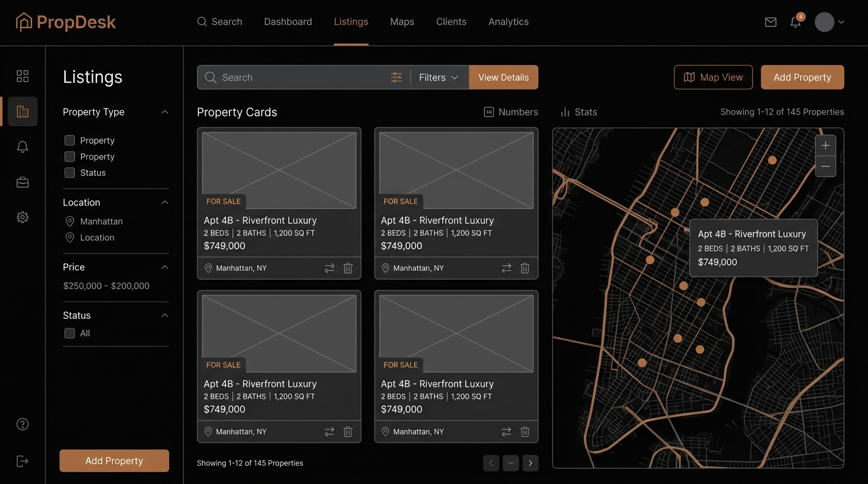Collapse the Location section chevron
868x484 pixels.
click(165, 202)
